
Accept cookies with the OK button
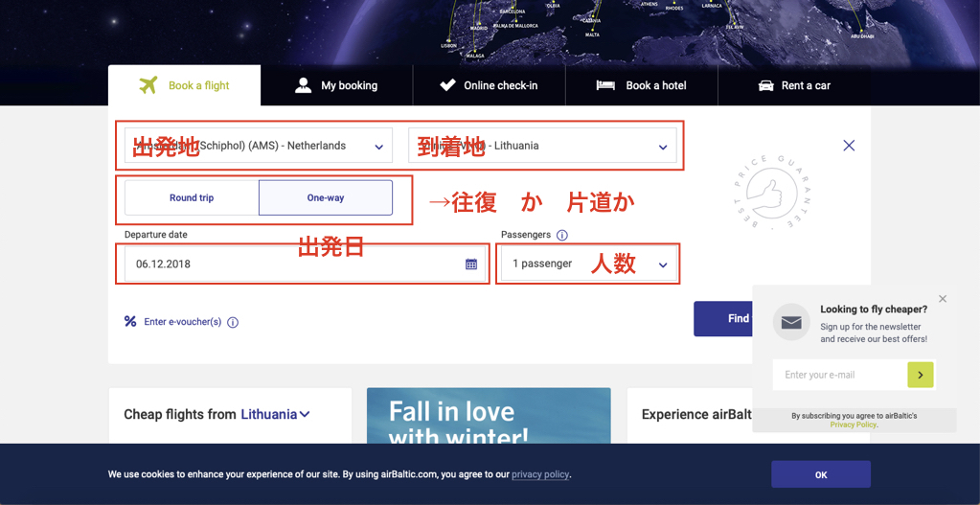pos(821,474)
